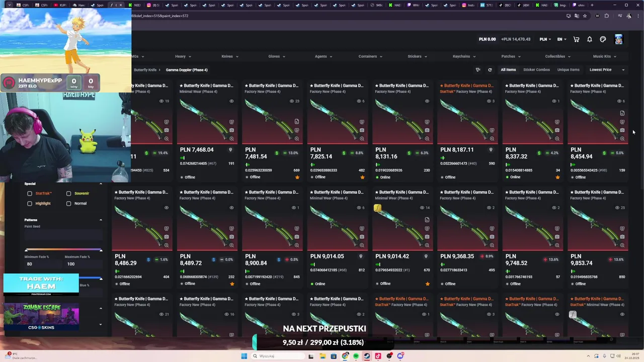The image size is (644, 362).
Task: Zoom into the PLN 9,748.52 knife image
Action: pyautogui.click(x=557, y=245)
